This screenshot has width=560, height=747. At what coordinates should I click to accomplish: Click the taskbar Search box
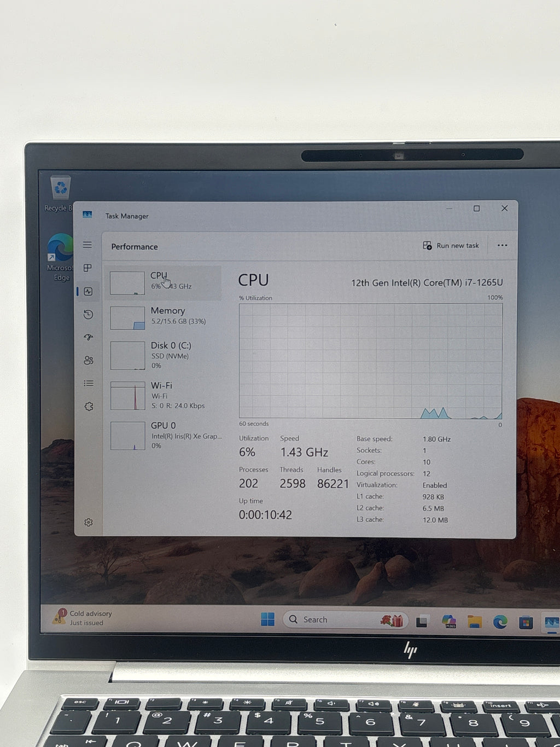click(x=345, y=619)
